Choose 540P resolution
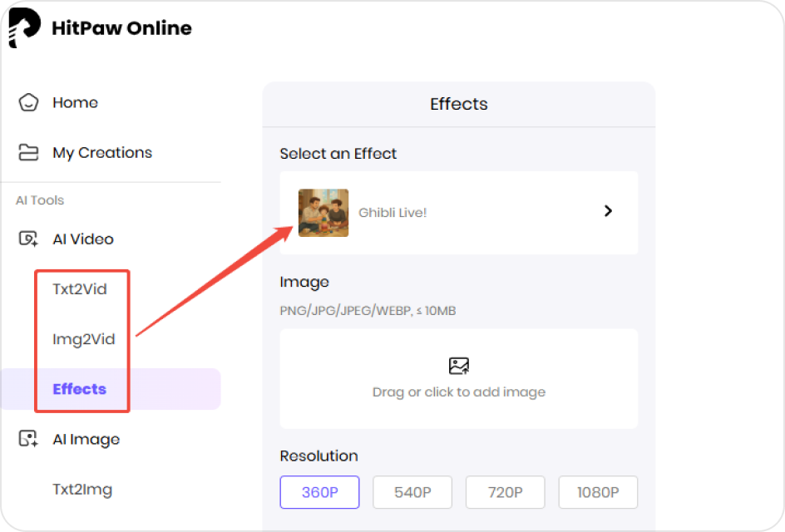The height and width of the screenshot is (532, 785). coord(412,492)
